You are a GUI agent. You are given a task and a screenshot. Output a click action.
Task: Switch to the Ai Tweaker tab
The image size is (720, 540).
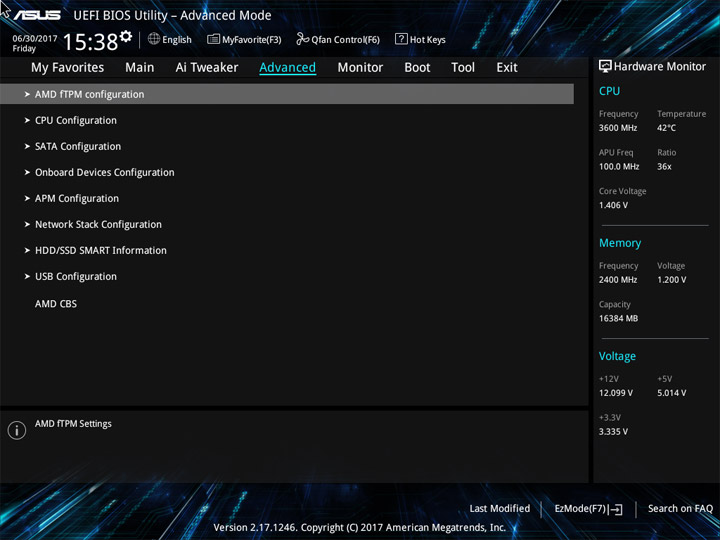click(207, 68)
